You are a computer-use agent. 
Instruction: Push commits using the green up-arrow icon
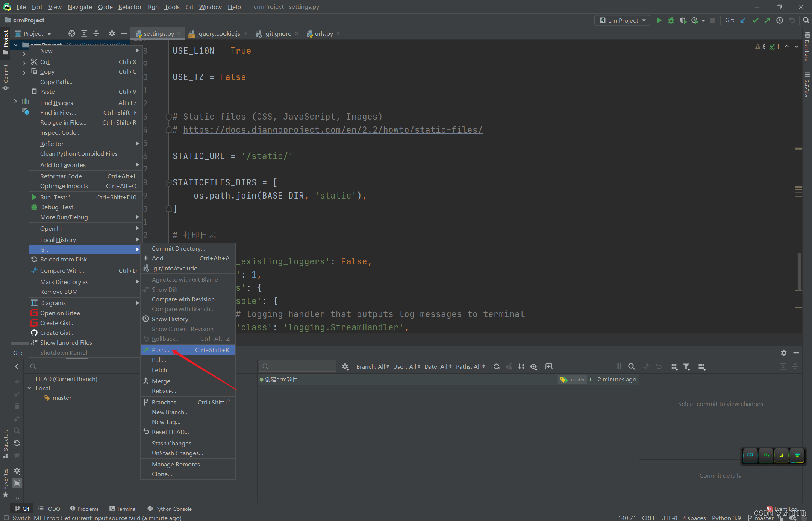tap(767, 20)
